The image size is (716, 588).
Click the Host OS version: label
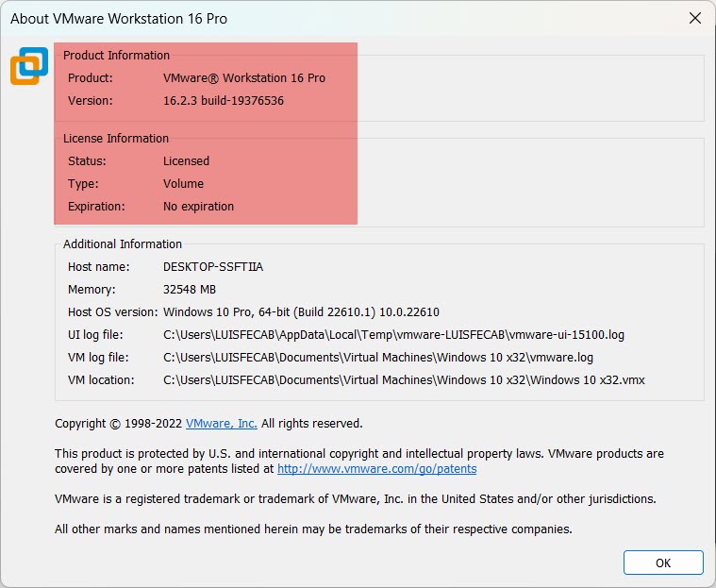113,312
